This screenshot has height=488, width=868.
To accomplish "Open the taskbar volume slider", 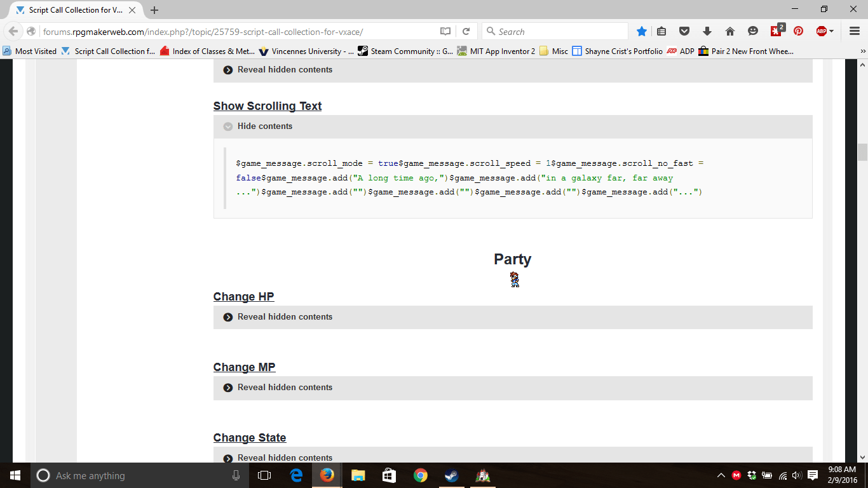I will point(796,475).
